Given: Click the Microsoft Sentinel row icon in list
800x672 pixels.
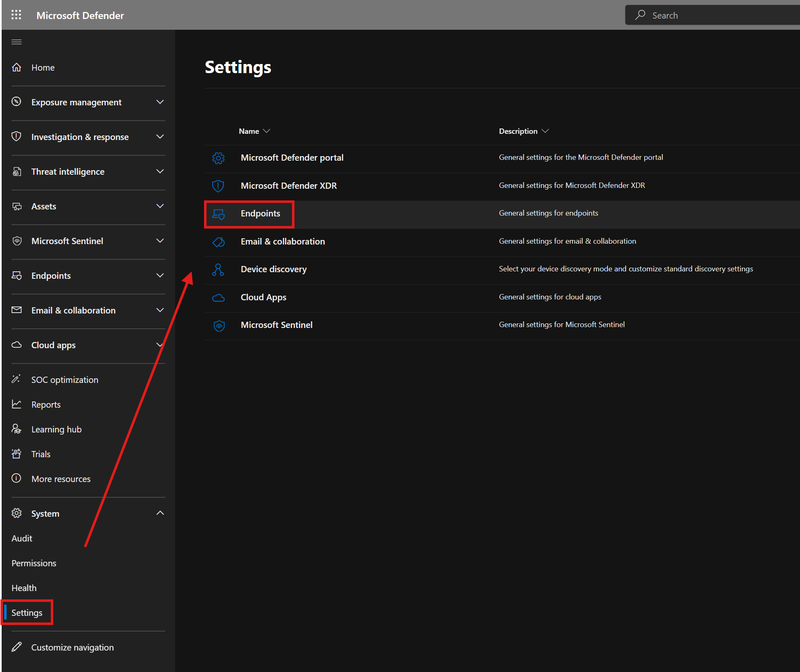Looking at the screenshot, I should coord(219,325).
